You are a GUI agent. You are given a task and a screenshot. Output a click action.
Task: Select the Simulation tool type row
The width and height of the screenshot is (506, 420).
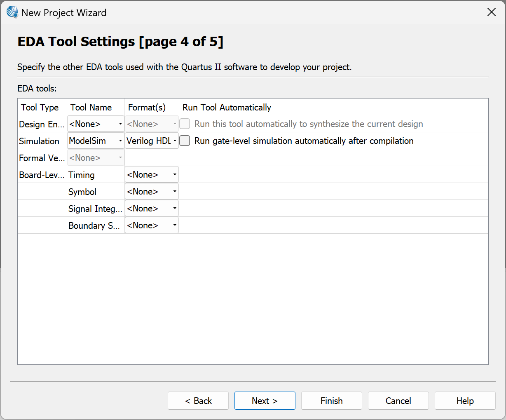(x=39, y=141)
